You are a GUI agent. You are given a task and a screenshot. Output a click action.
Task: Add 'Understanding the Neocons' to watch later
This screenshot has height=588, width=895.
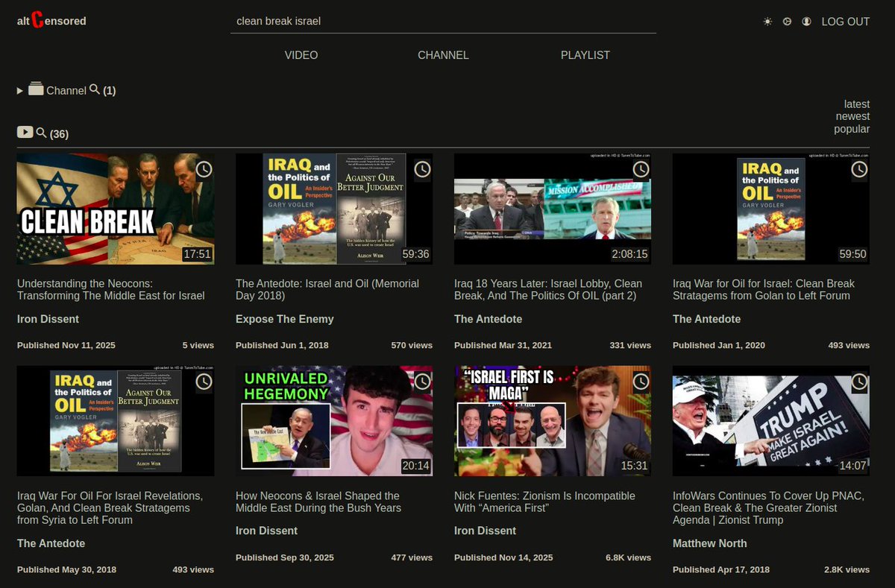click(204, 169)
